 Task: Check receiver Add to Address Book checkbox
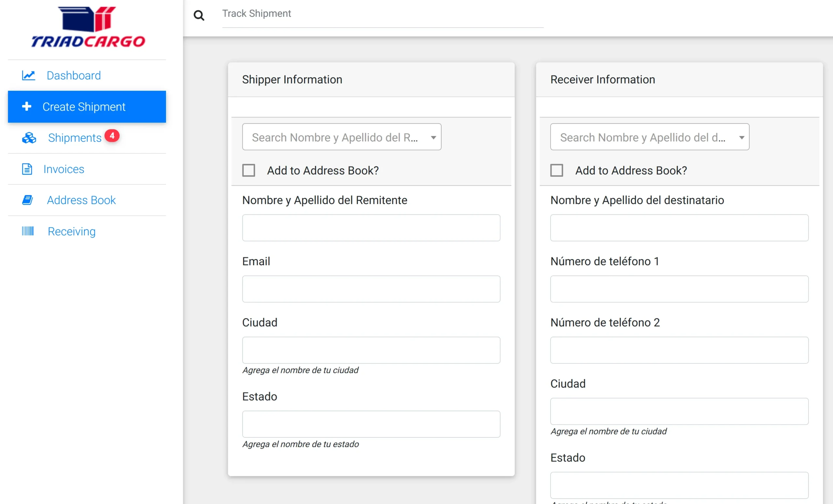click(x=556, y=170)
